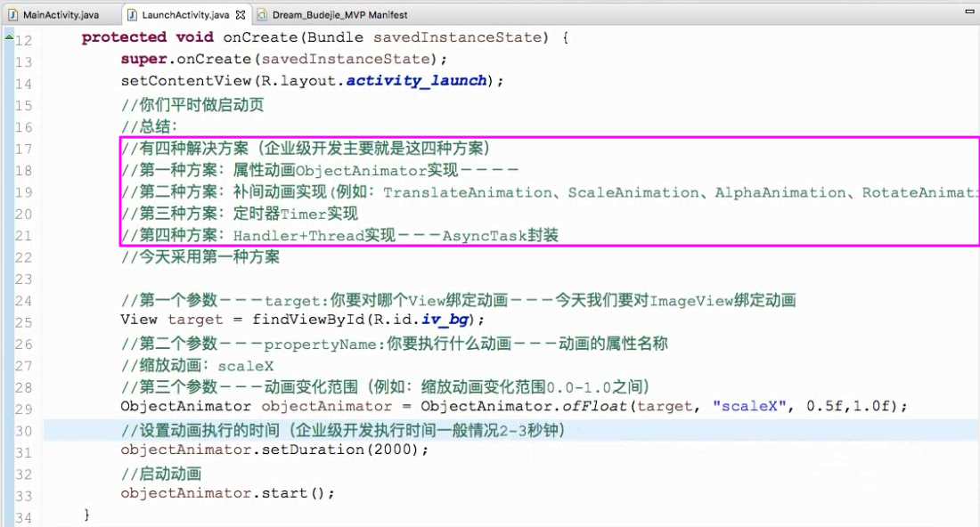The width and height of the screenshot is (980, 527).
Task: Click "iv_bg" in the findViewById call
Action: tap(445, 320)
